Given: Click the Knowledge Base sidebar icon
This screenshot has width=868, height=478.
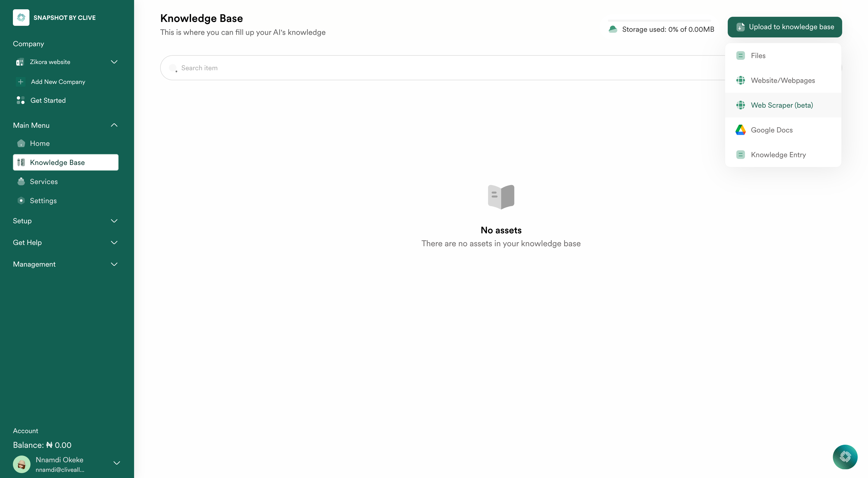Looking at the screenshot, I should [21, 162].
